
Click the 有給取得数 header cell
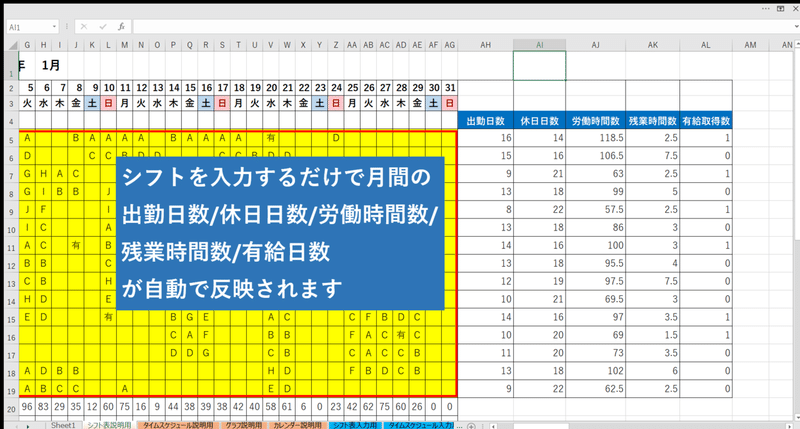[706, 121]
